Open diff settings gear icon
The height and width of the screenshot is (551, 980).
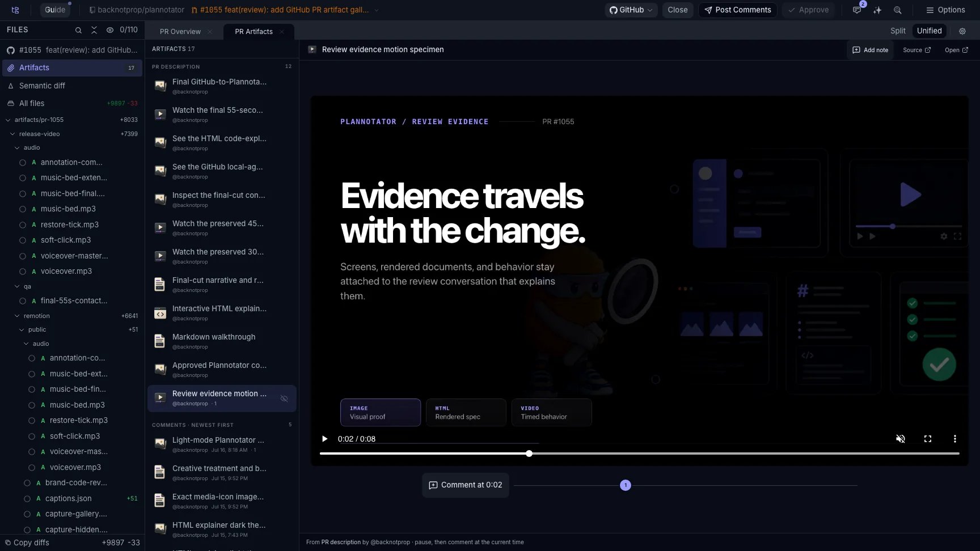(x=962, y=31)
